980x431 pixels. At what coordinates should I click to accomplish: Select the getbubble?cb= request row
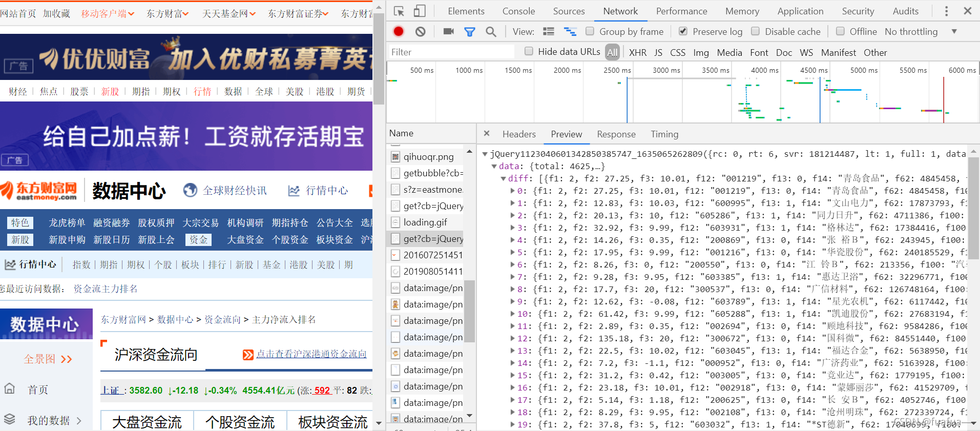click(x=427, y=173)
